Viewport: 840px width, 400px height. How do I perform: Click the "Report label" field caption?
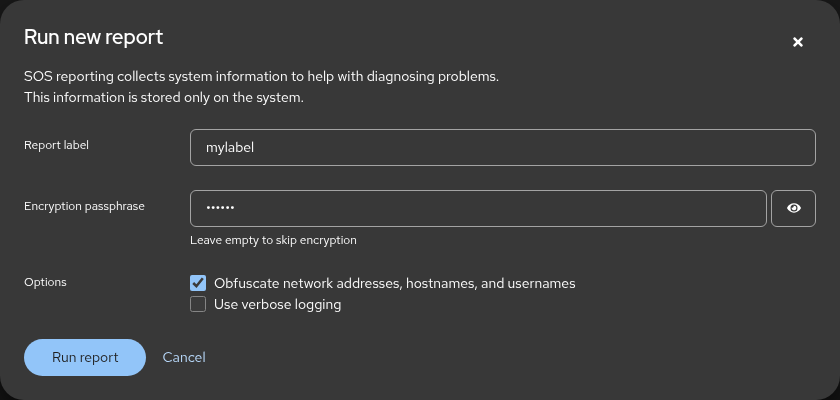(56, 145)
